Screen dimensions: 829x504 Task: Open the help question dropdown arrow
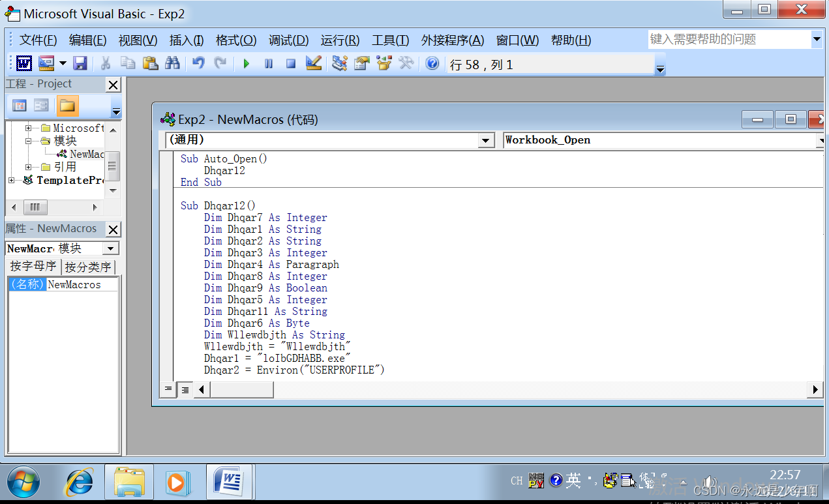(x=817, y=40)
